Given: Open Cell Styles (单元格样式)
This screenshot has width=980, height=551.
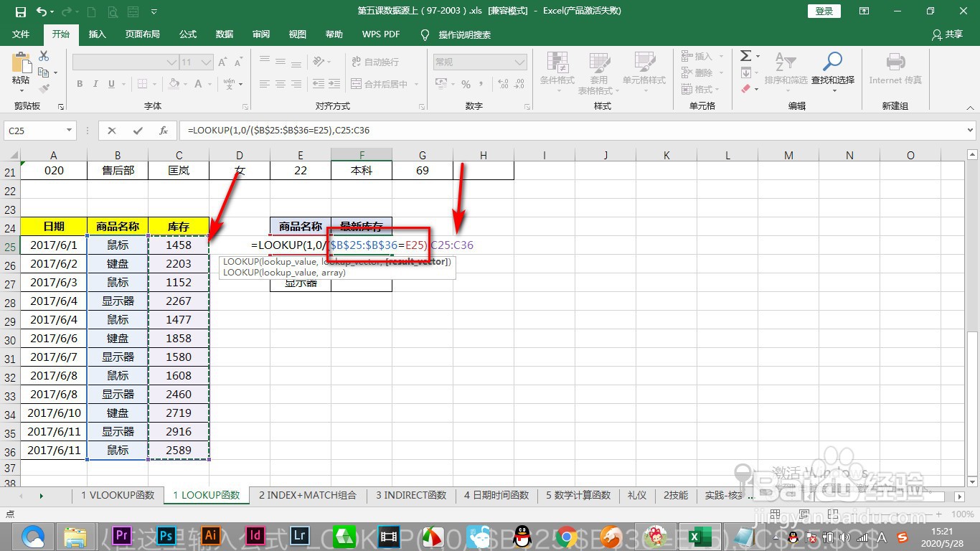Looking at the screenshot, I should point(644,72).
